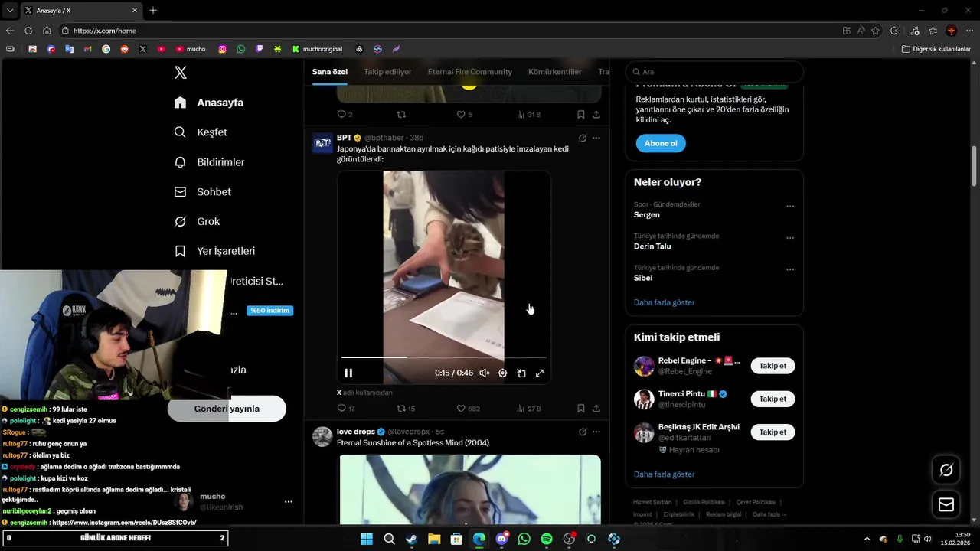
Task: Open the Derin Talu trending topic
Action: [x=652, y=246]
